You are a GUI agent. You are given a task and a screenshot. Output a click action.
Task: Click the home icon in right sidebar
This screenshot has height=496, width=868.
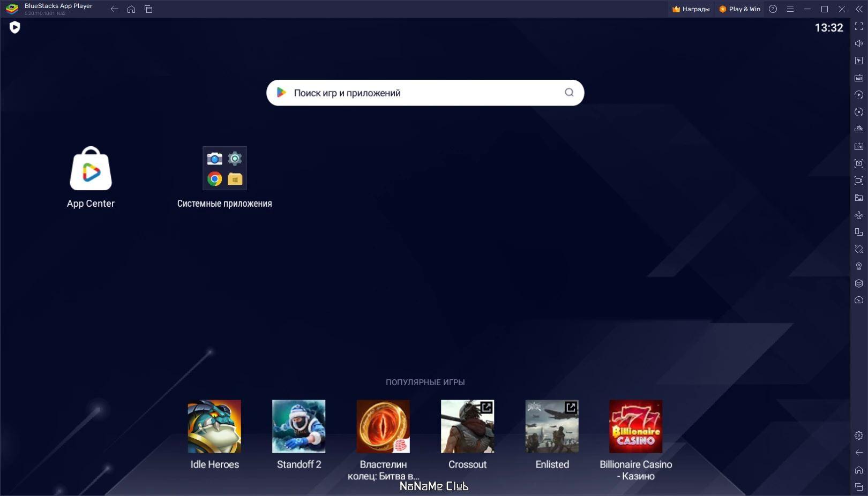[859, 470]
